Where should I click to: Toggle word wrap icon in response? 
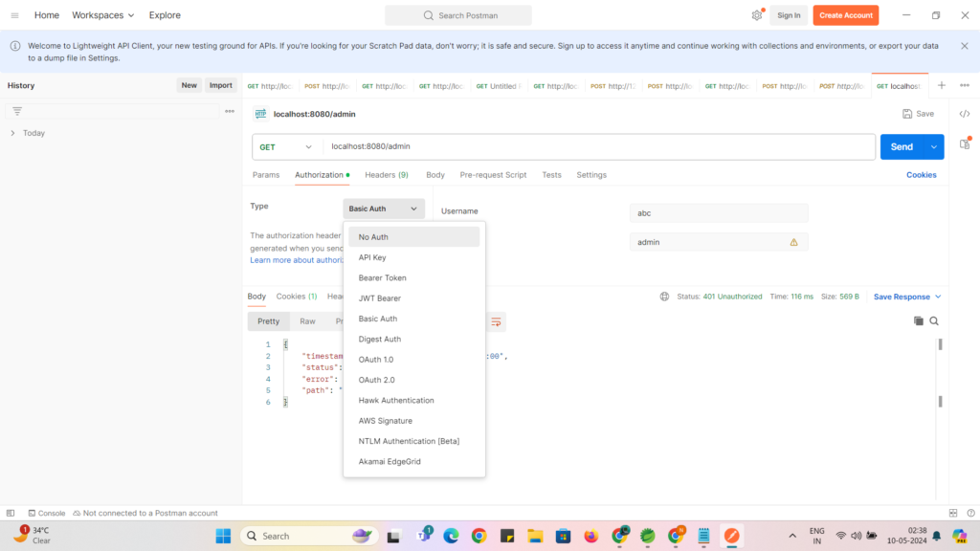pyautogui.click(x=496, y=321)
